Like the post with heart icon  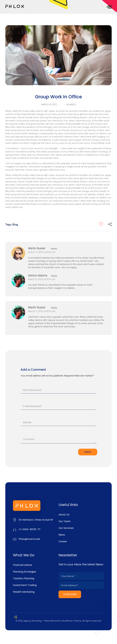coord(101,224)
